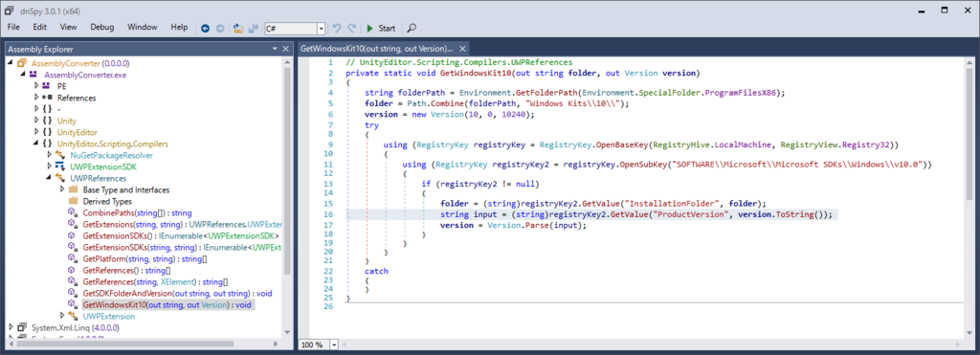This screenshot has height=355, width=980.
Task: Click the References node icon
Action: (47, 99)
